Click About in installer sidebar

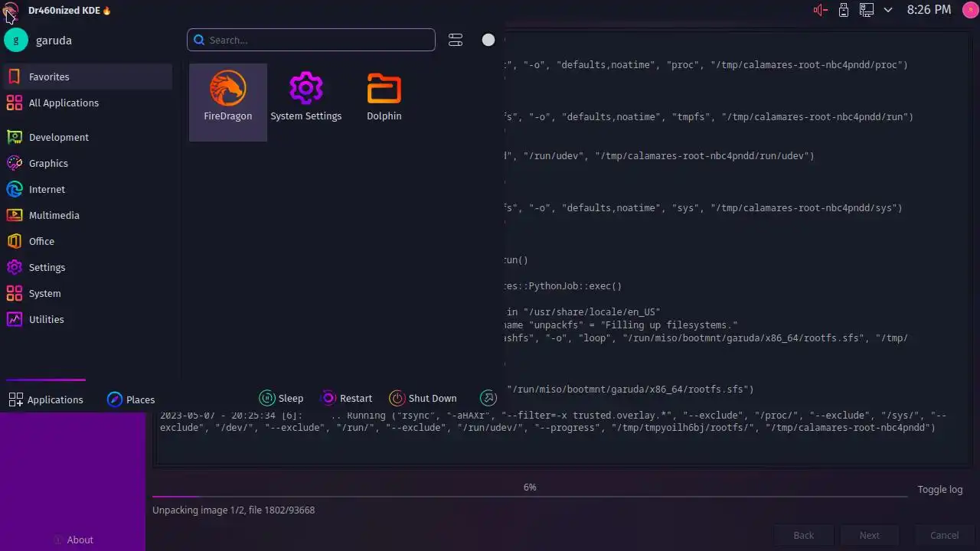pyautogui.click(x=73, y=540)
